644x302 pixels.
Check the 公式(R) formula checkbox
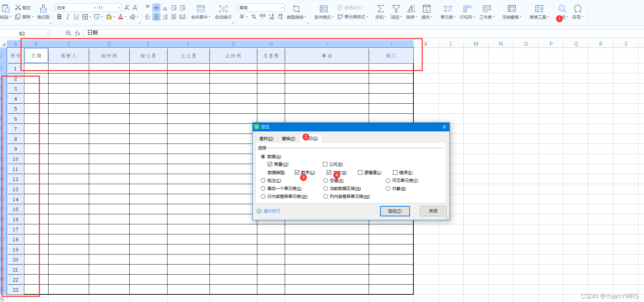[x=325, y=164]
